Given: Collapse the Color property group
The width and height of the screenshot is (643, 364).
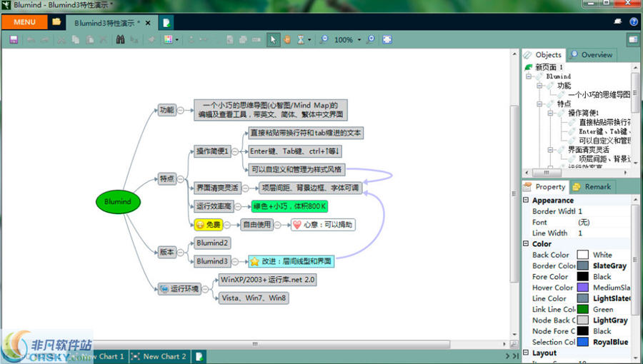Looking at the screenshot, I should 526,243.
